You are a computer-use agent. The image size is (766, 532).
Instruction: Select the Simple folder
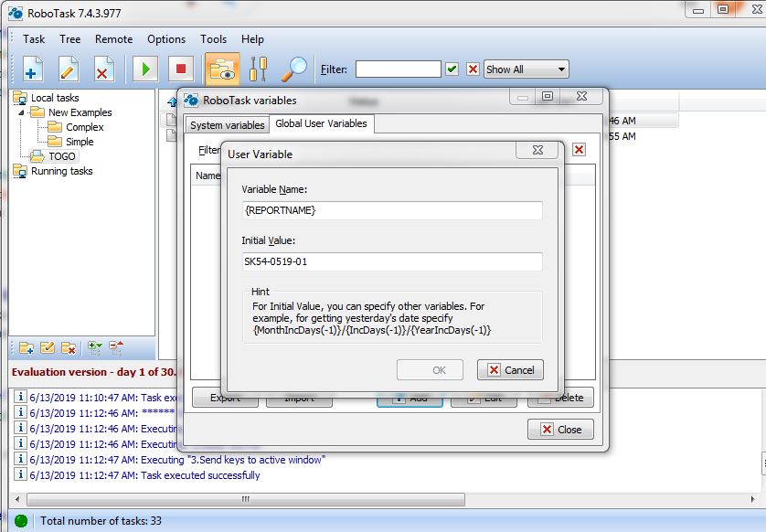[80, 142]
